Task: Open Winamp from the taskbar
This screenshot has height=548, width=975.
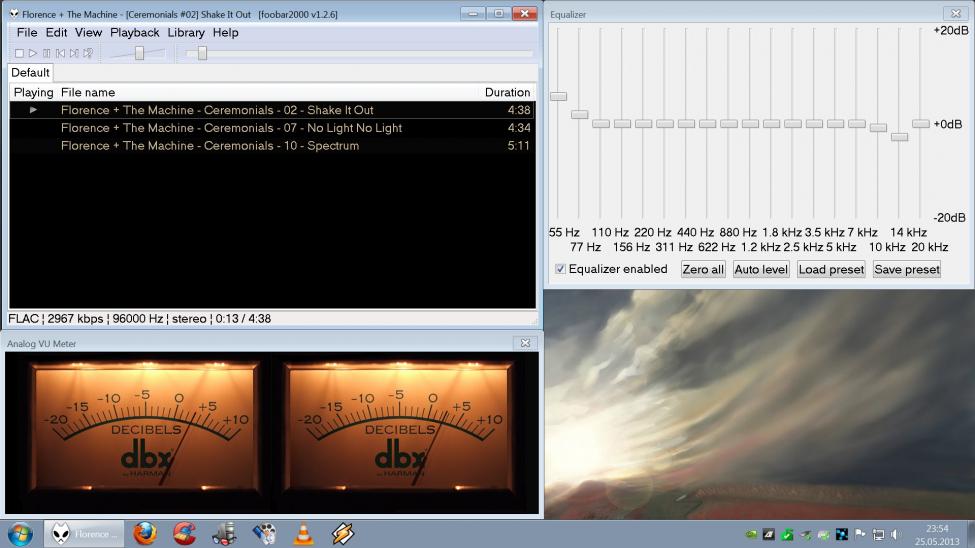Action: click(x=343, y=534)
